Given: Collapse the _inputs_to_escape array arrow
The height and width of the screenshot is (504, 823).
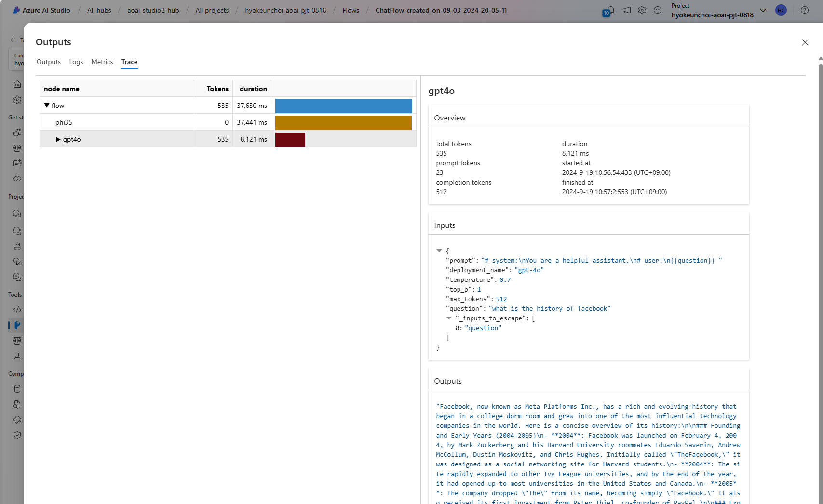Looking at the screenshot, I should (449, 318).
